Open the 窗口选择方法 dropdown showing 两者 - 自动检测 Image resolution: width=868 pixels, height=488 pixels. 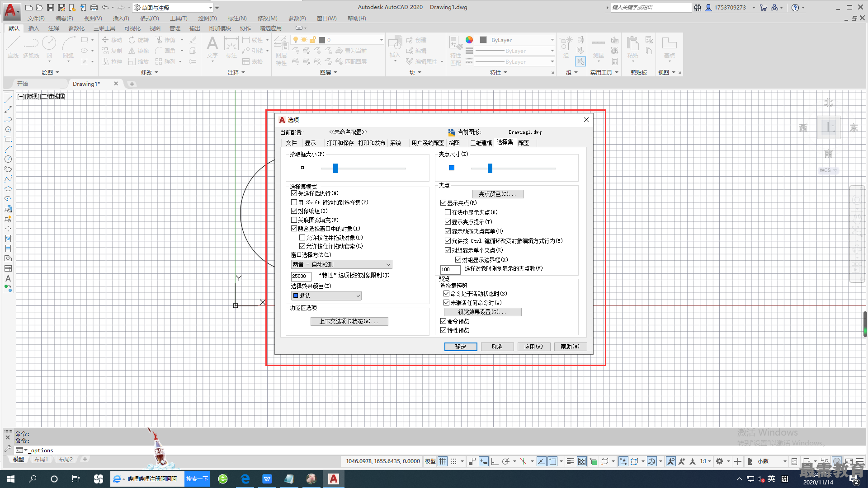click(342, 264)
